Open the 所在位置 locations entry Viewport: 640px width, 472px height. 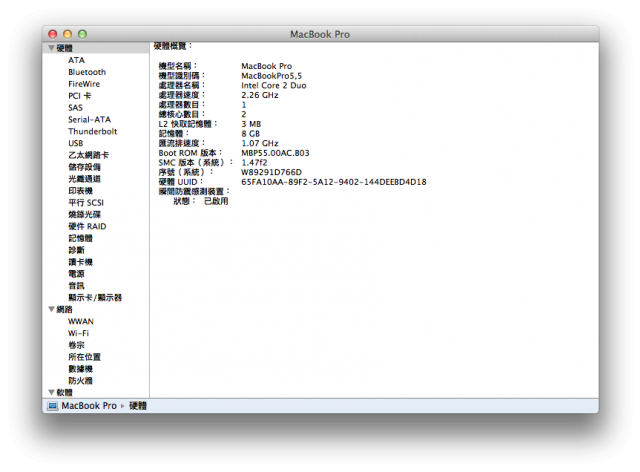pos(84,357)
